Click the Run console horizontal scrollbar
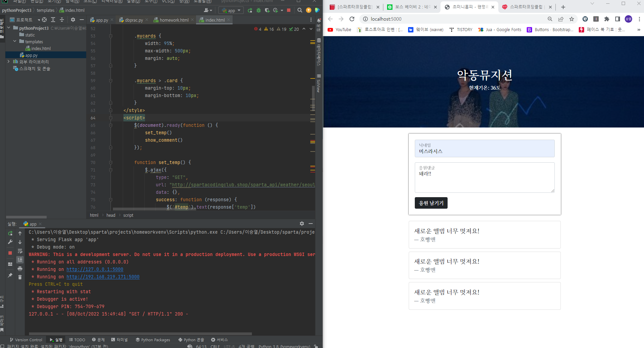644x348 pixels. click(x=140, y=333)
